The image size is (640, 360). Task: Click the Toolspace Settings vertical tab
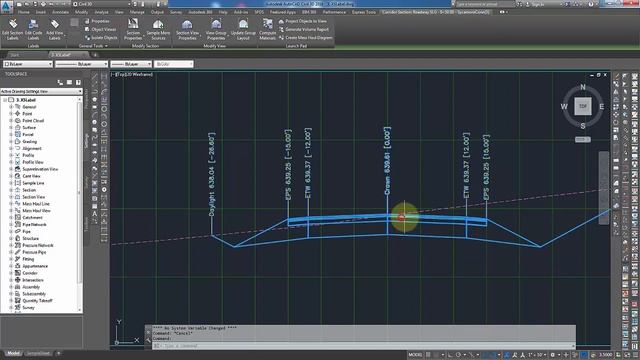click(x=87, y=141)
